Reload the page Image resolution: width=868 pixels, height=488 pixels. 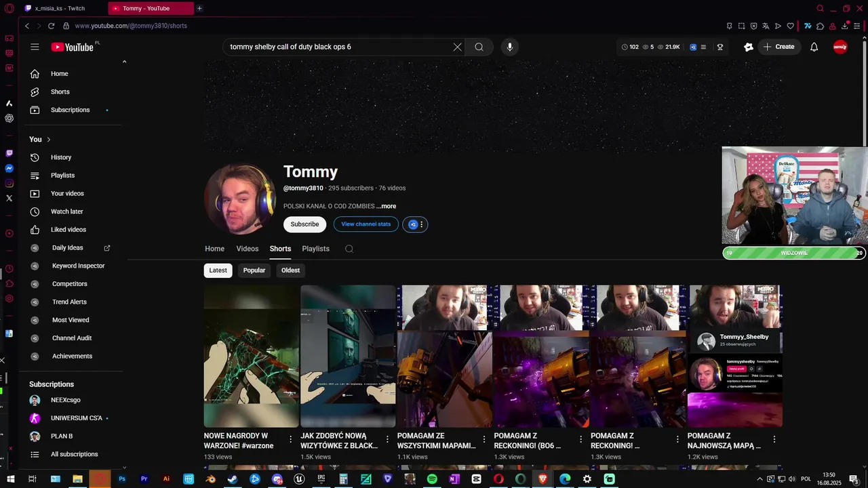click(51, 26)
